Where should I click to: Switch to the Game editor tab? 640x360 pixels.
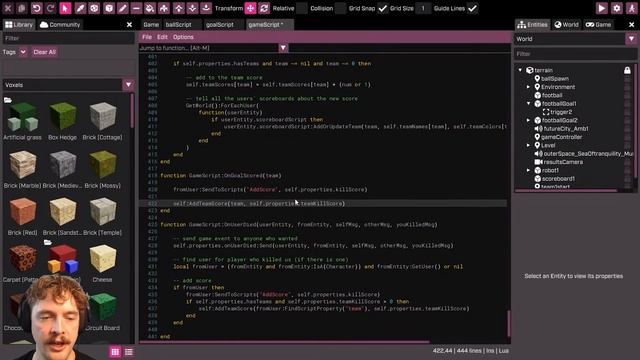pyautogui.click(x=151, y=24)
